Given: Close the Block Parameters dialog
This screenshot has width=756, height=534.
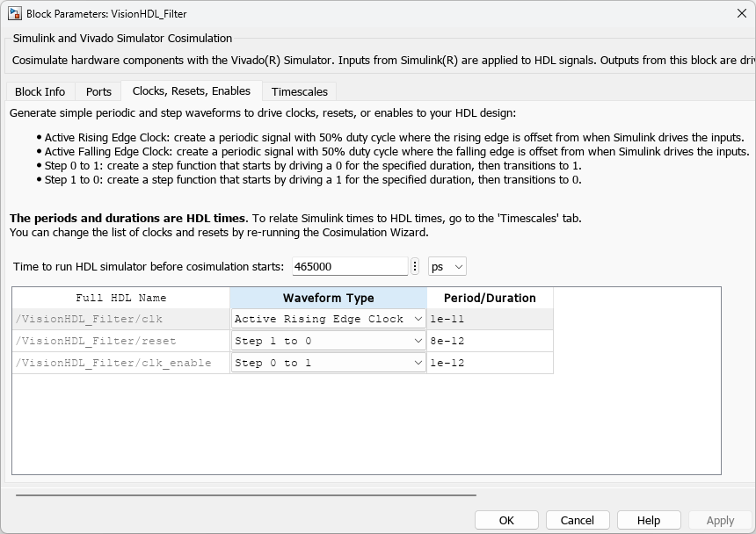Looking at the screenshot, I should coord(741,13).
